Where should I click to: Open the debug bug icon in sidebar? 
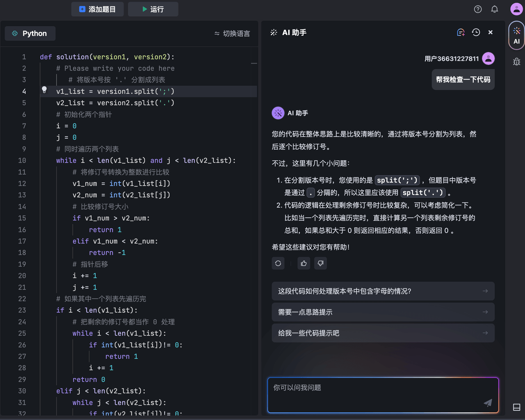[x=516, y=62]
